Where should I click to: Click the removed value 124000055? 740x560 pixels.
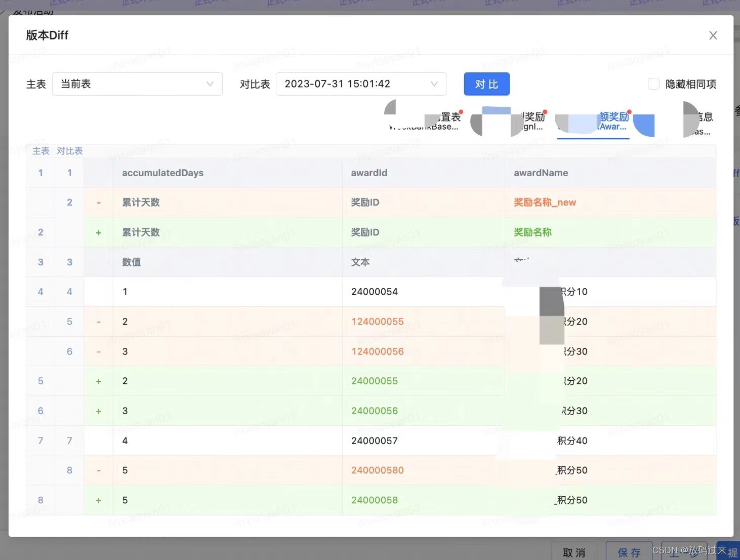(378, 322)
